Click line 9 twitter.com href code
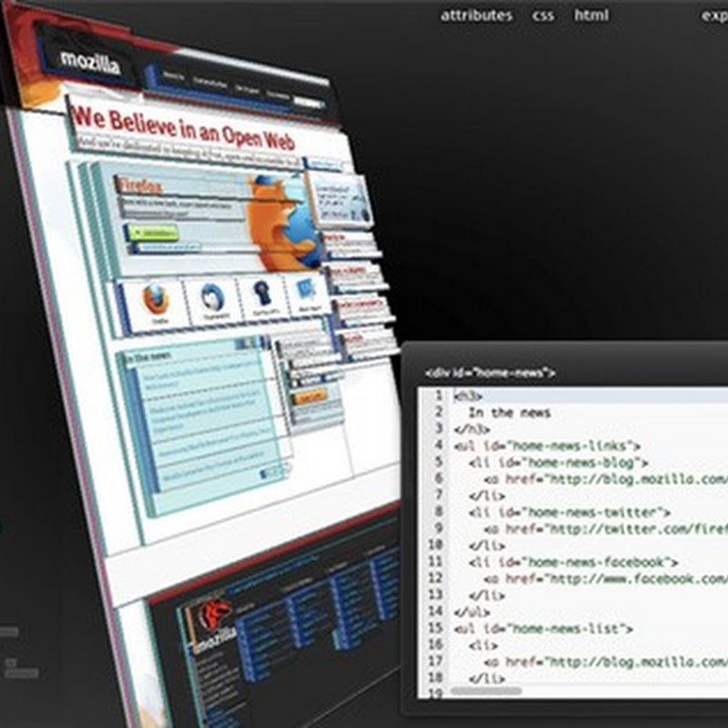This screenshot has height=728, width=728. tap(606, 529)
